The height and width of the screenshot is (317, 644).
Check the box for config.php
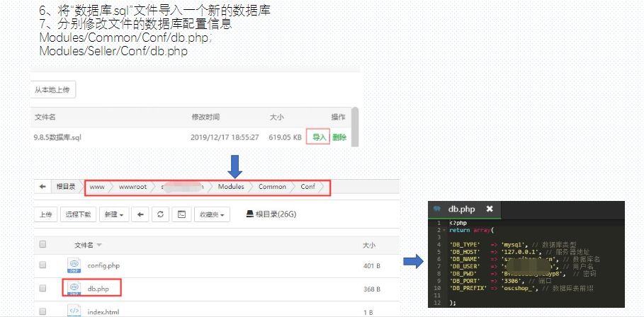[x=43, y=265]
